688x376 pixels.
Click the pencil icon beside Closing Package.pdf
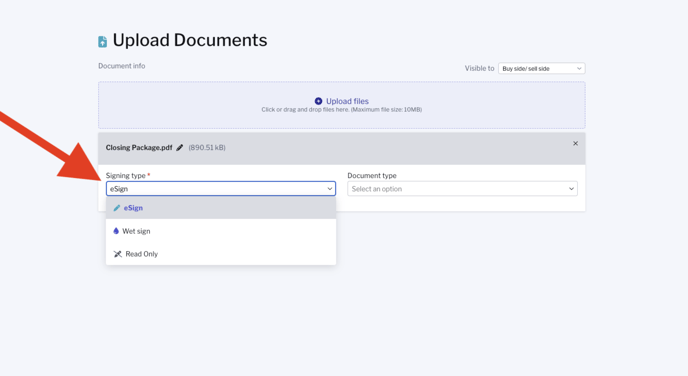179,148
